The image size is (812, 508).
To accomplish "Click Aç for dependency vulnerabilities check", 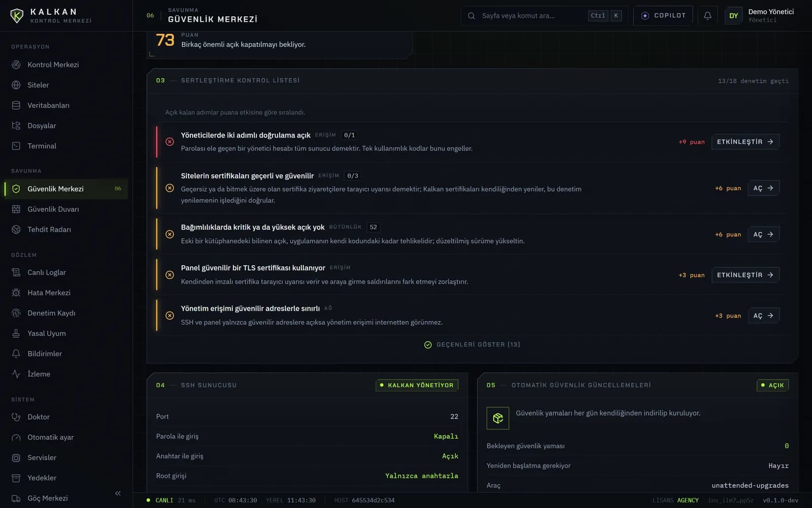I will (x=763, y=234).
